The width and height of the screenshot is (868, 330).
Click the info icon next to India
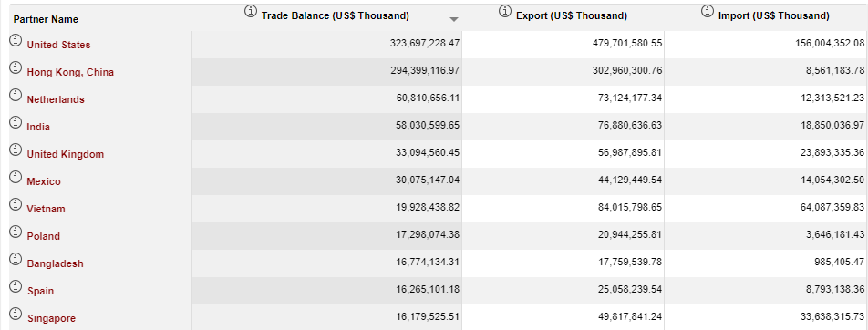pos(15,122)
